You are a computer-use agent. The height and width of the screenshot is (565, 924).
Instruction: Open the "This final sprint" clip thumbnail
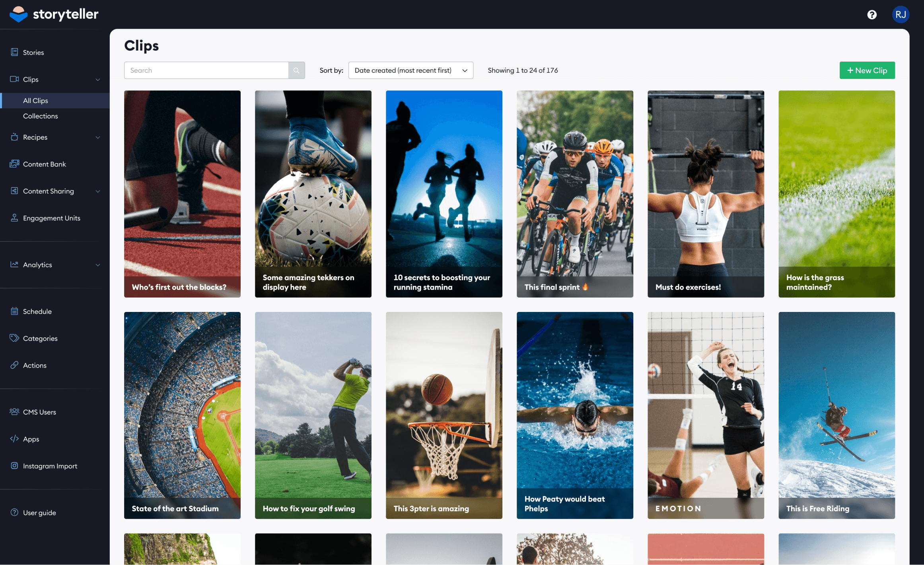pos(575,194)
